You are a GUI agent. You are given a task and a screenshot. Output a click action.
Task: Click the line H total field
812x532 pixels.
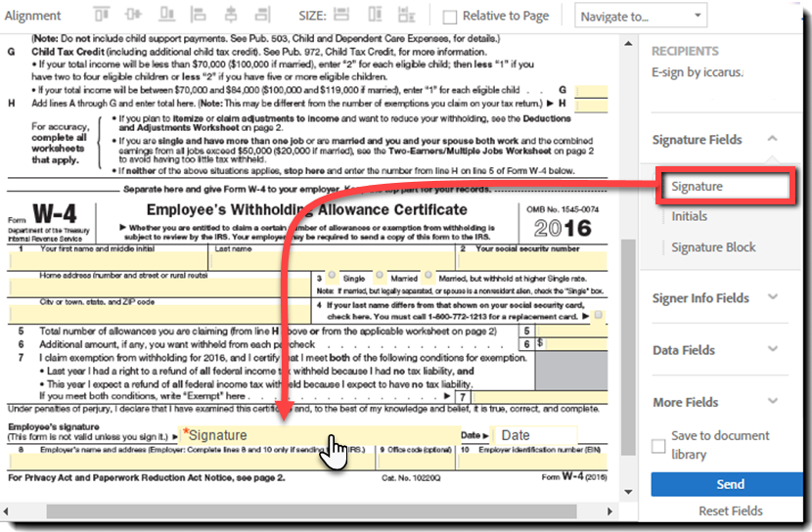(591, 105)
